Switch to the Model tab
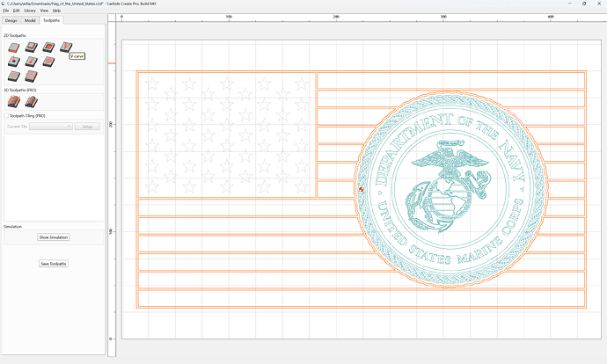 (x=30, y=20)
